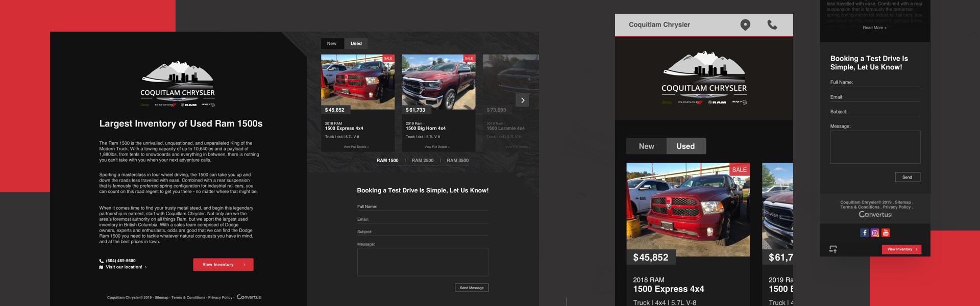The height and width of the screenshot is (306, 980).
Task: Click the Send button on the mobile form
Action: [908, 177]
